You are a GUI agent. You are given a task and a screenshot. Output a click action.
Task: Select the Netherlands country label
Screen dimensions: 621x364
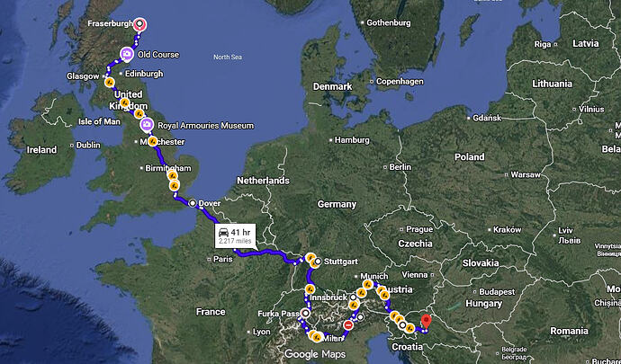(x=263, y=181)
